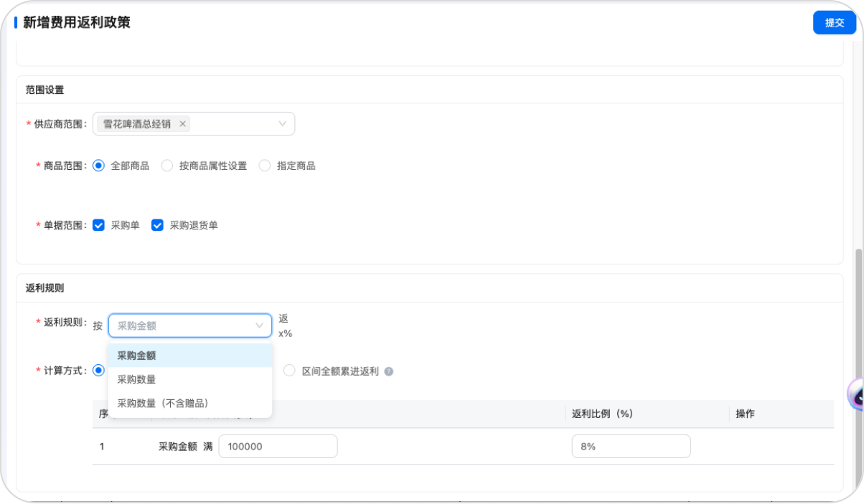Remove the 雪花啤酒总经销 supplier tag

click(183, 124)
